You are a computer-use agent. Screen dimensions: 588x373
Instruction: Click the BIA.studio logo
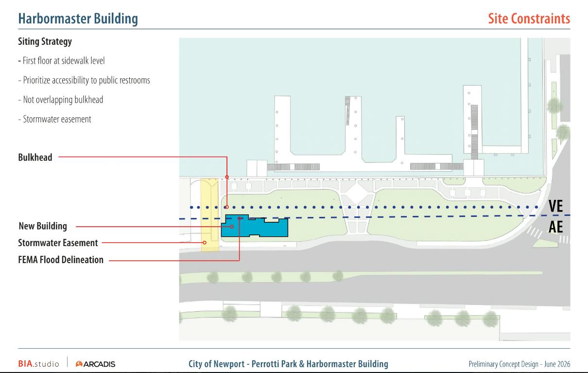pos(38,364)
